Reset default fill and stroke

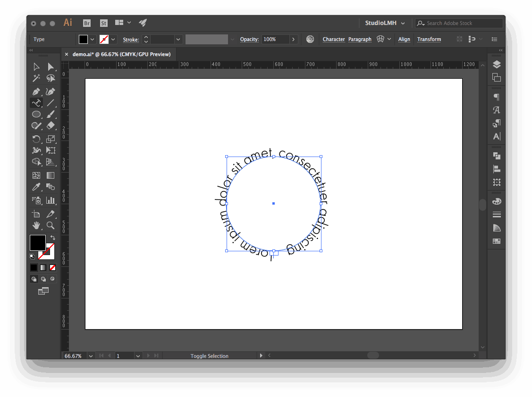(x=32, y=256)
